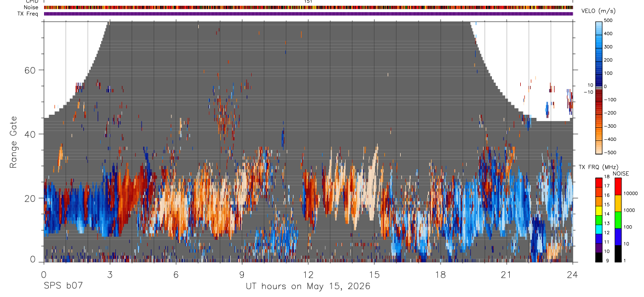
Task: Click the '−500' velocity scale label
Action: coord(610,152)
